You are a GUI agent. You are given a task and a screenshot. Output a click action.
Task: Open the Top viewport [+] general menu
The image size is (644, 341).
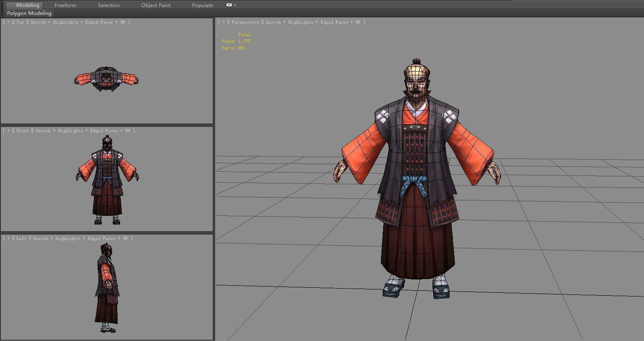point(8,22)
